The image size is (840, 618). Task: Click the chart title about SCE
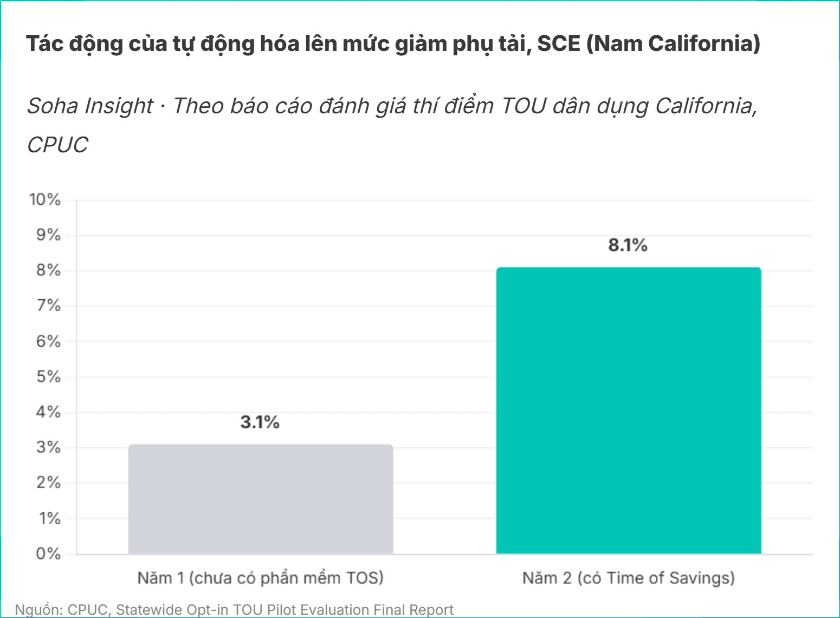pyautogui.click(x=393, y=43)
